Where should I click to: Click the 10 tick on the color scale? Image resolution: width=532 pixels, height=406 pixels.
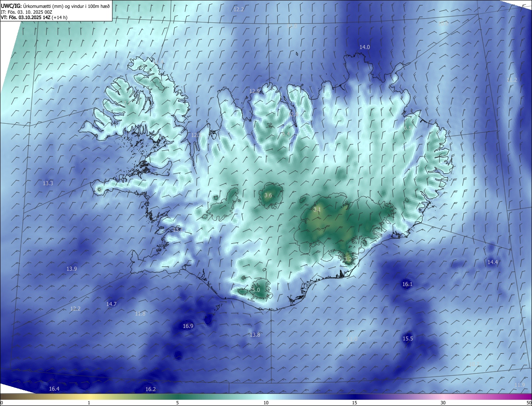tap(266, 403)
